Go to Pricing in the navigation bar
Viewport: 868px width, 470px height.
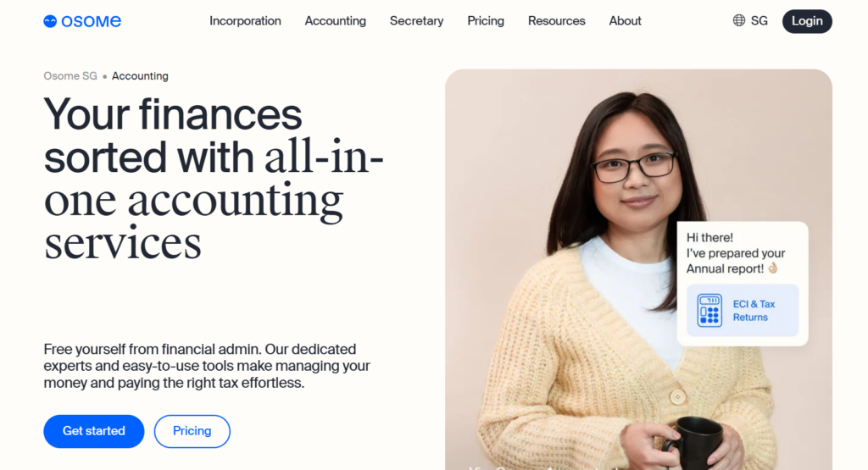tap(486, 21)
